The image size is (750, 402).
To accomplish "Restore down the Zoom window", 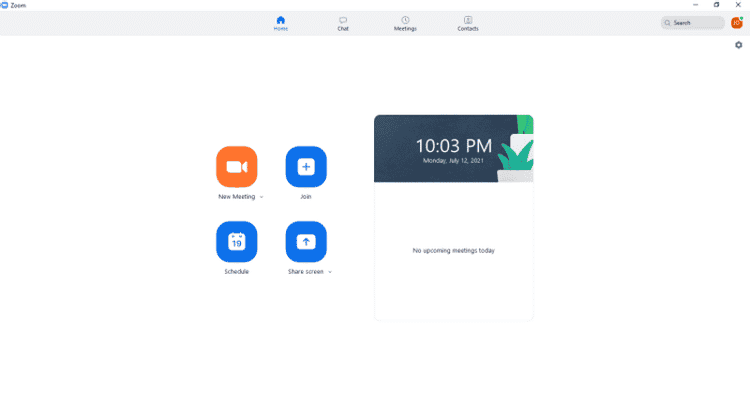I will [716, 5].
